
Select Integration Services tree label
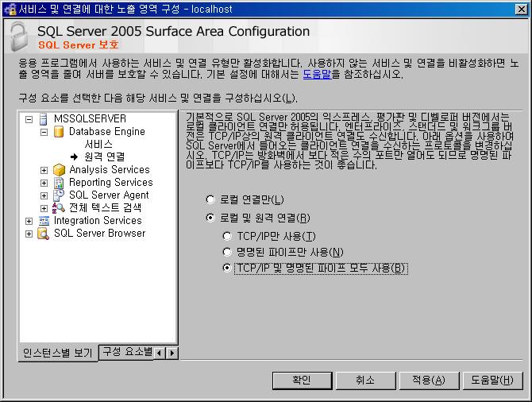point(98,221)
